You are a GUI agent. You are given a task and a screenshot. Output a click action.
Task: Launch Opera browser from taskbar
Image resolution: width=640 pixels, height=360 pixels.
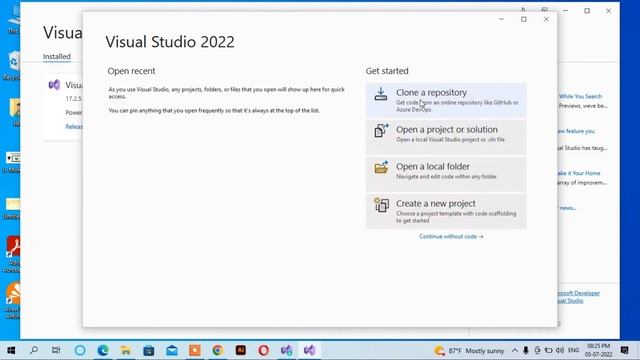pos(264,350)
